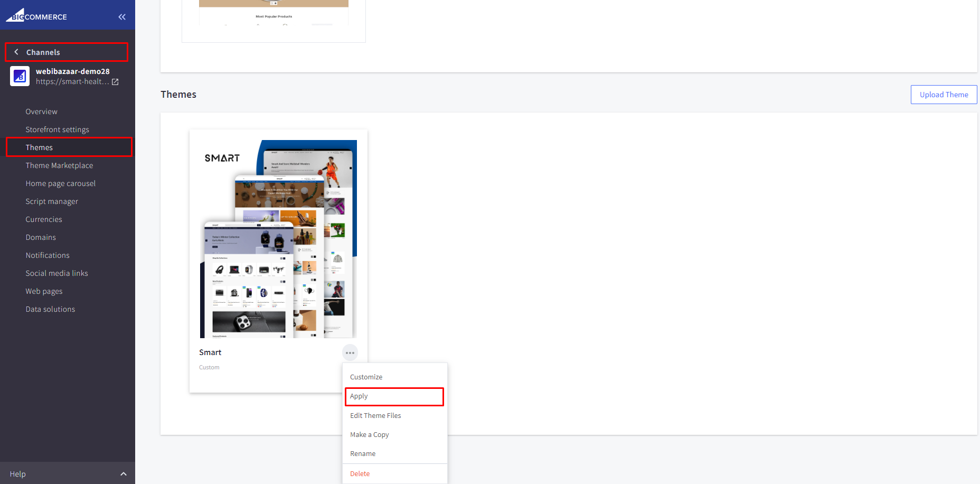This screenshot has width=980, height=484.
Task: Open storefront URL external link icon
Action: (x=115, y=82)
